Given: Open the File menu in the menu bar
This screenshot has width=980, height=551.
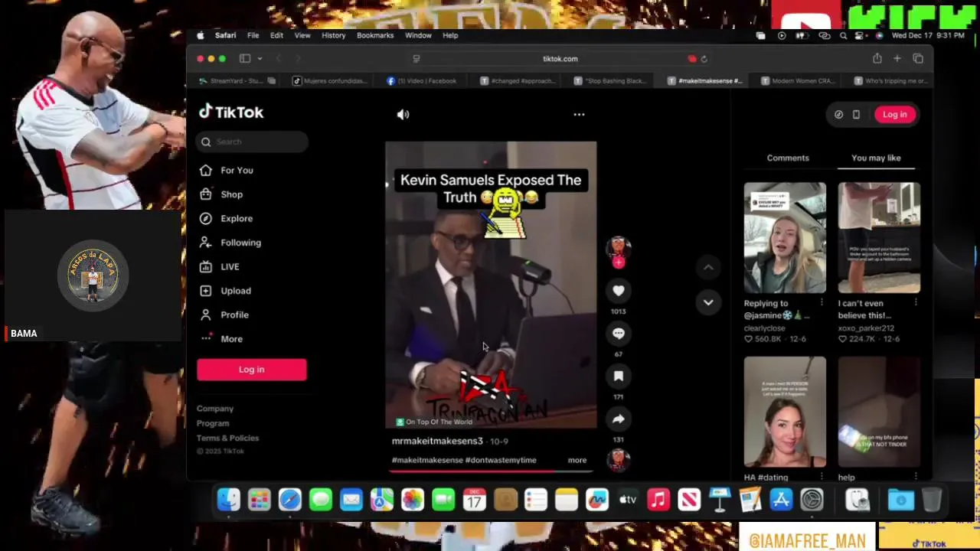Looking at the screenshot, I should point(253,35).
